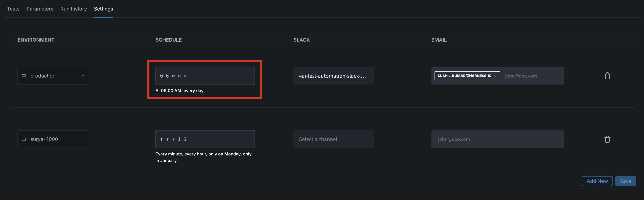The height and width of the screenshot is (200, 644).
Task: Switch to the Tests tab
Action: pos(13,9)
